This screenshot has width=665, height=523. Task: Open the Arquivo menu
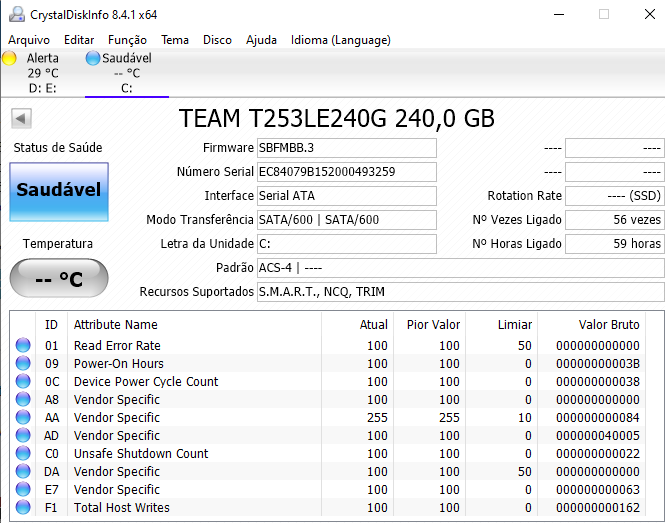click(x=29, y=40)
